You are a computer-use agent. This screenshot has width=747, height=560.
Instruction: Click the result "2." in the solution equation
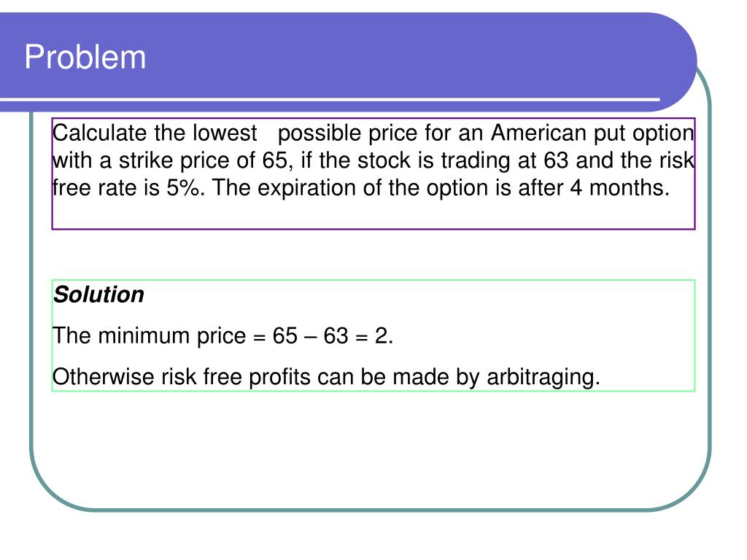[384, 335]
